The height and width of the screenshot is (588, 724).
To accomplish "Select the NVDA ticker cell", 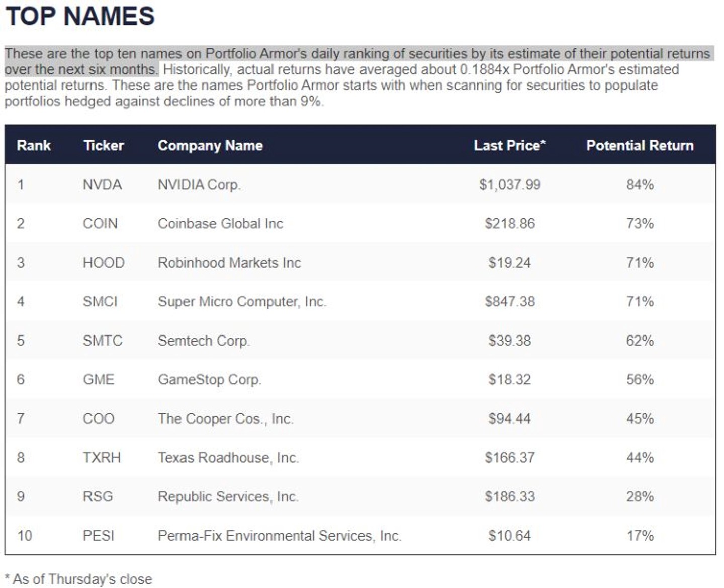I will click(x=102, y=185).
